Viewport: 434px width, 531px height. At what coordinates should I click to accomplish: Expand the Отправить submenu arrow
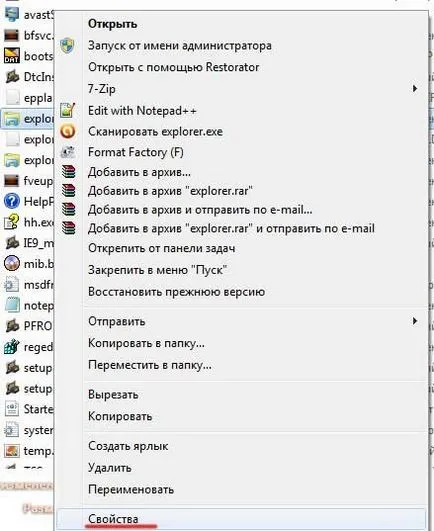[414, 321]
